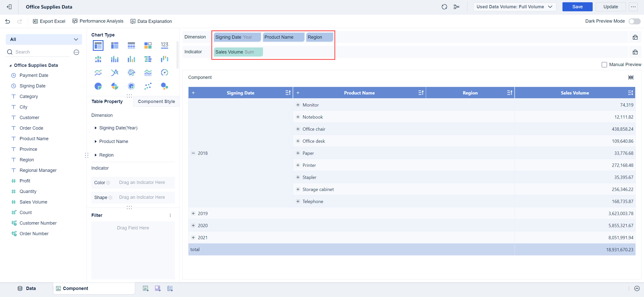Click the add dashboard icon in bottom bar
Viewport: 644px width, 297px height.
point(158,288)
